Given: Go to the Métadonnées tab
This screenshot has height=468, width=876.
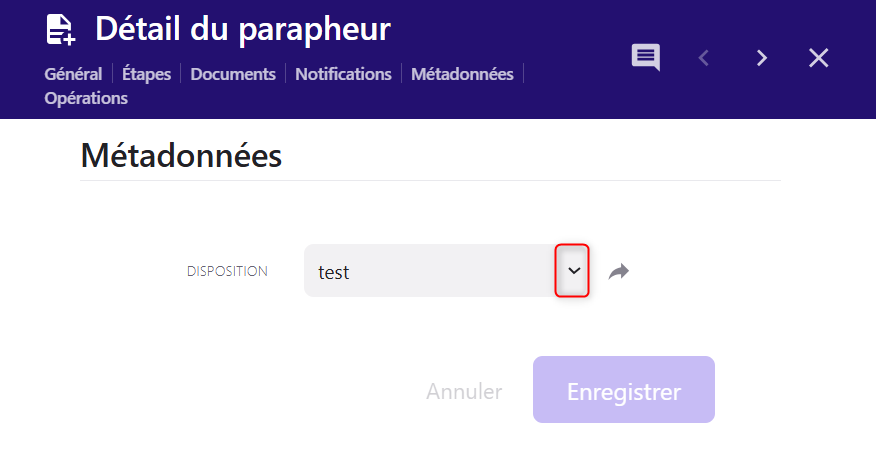Looking at the screenshot, I should [462, 74].
